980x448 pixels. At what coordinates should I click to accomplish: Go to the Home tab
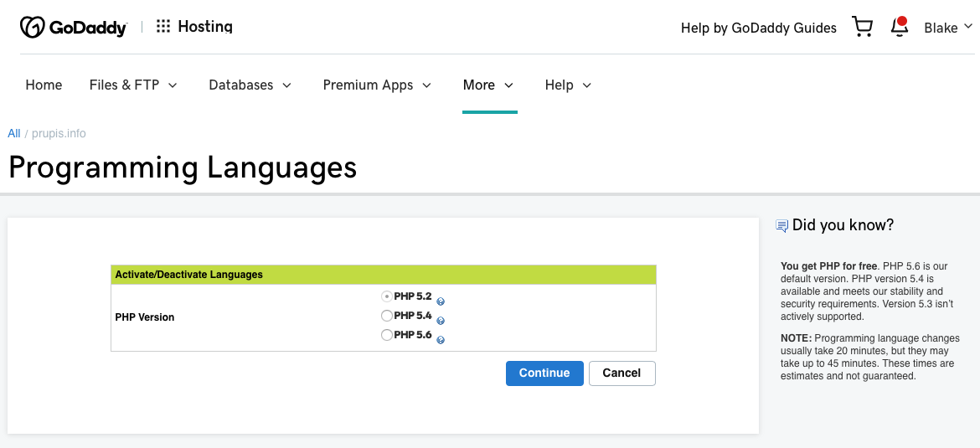44,85
